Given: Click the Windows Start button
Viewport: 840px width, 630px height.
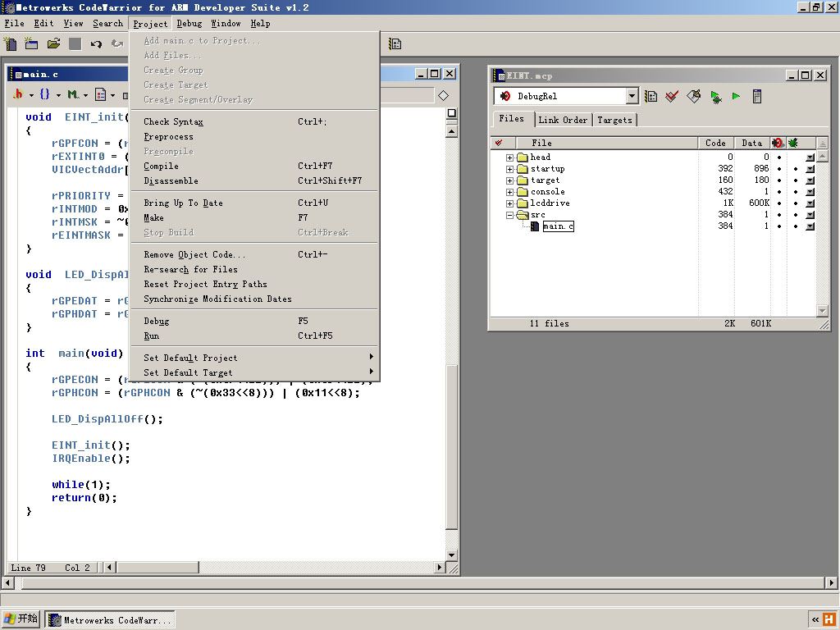Looking at the screenshot, I should (x=21, y=619).
